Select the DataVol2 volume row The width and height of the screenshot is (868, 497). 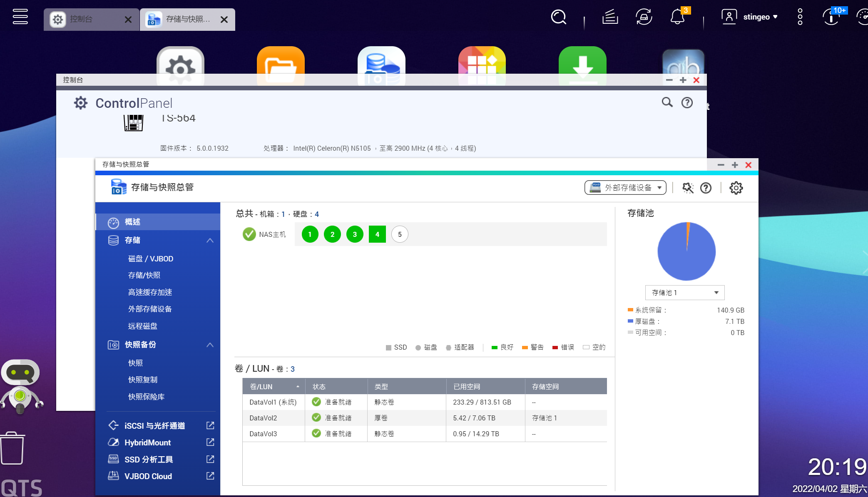[425, 418]
